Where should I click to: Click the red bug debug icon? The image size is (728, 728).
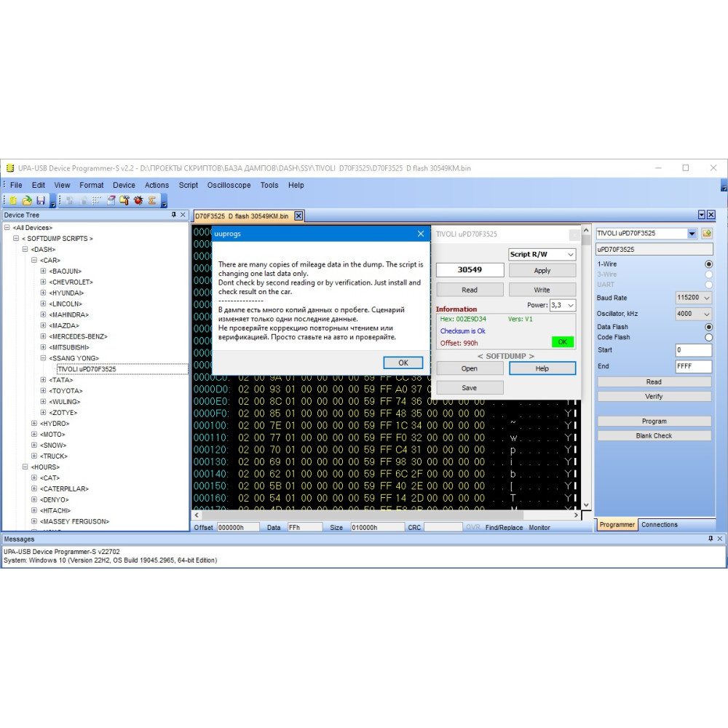click(x=138, y=201)
